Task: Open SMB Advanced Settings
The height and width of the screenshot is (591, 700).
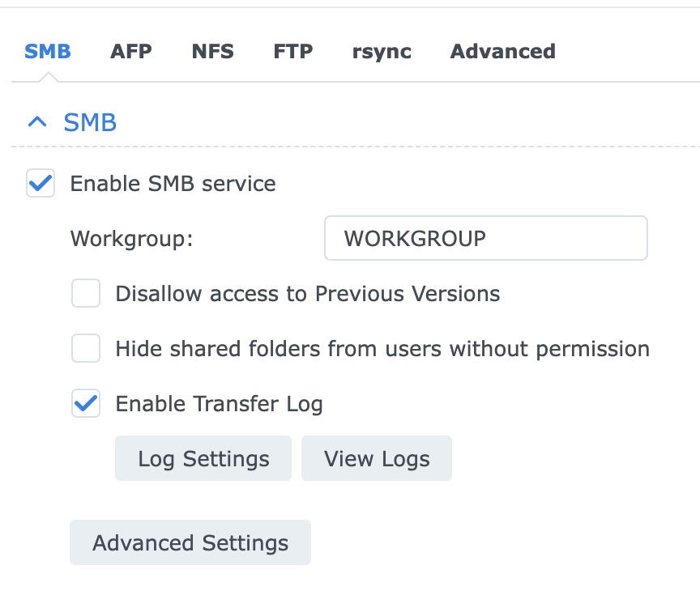Action: pos(190,542)
